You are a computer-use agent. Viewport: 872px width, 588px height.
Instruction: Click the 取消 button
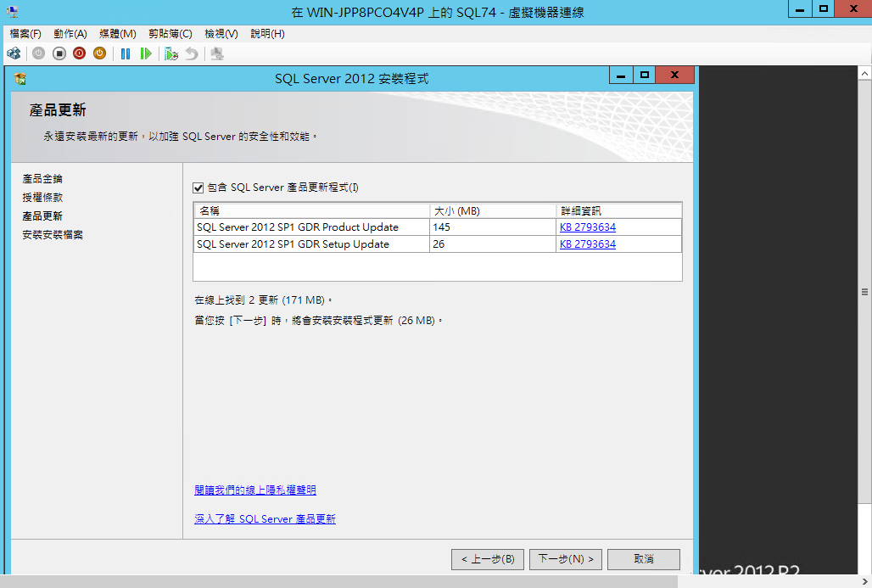pos(644,559)
